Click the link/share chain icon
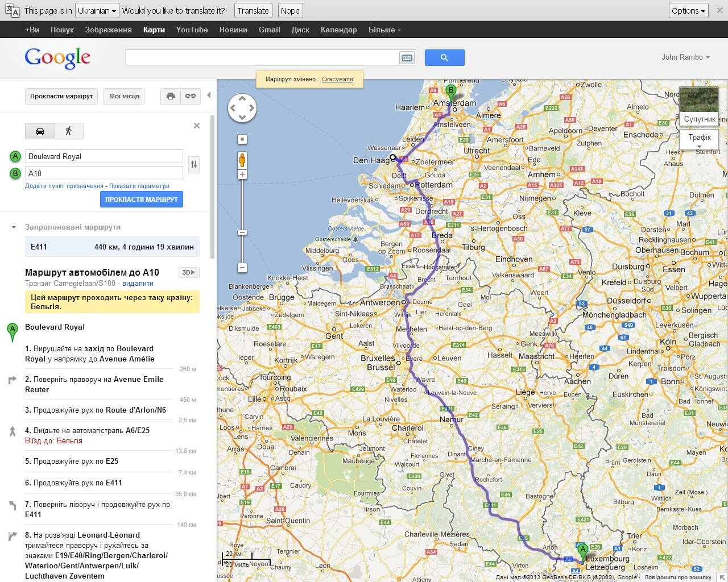The height and width of the screenshot is (582, 728). coord(191,96)
